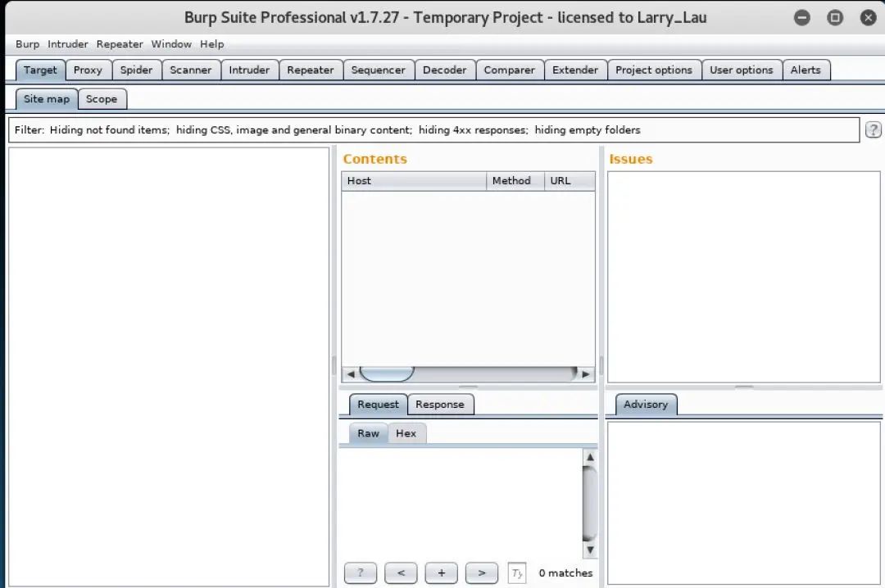The height and width of the screenshot is (588, 885).
Task: Go to next match with '>' button
Action: 482,572
